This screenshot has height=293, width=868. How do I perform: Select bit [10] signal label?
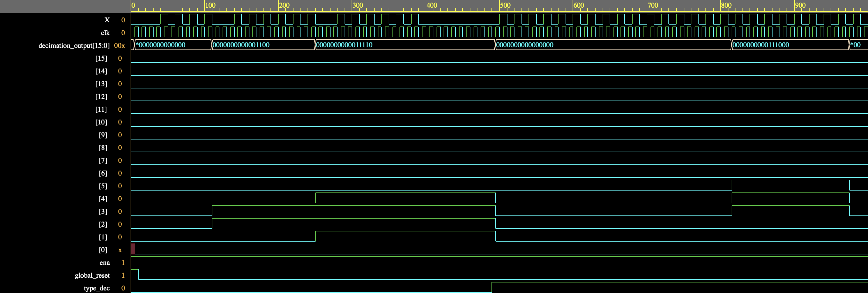[x=101, y=122]
